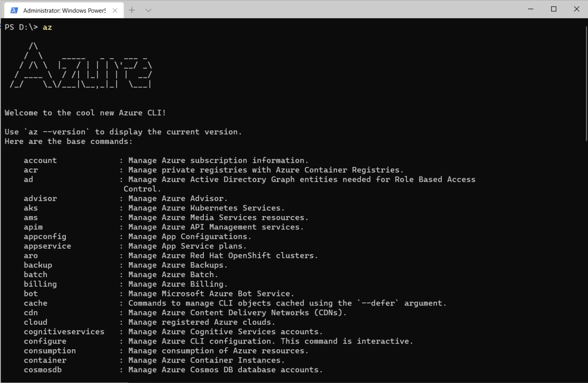Click the 'configure' command name
Screen dimensions: 588x383
(x=45, y=341)
